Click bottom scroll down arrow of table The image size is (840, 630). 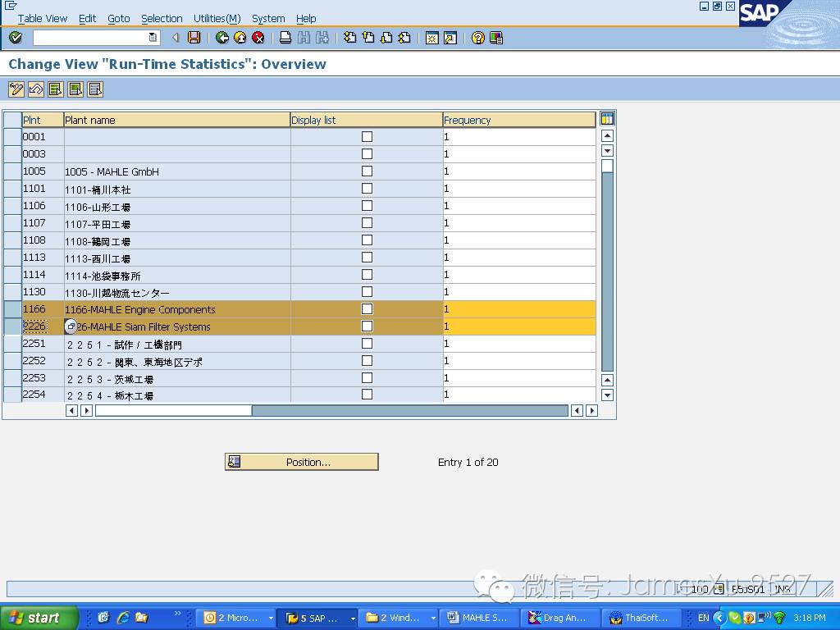[x=607, y=395]
